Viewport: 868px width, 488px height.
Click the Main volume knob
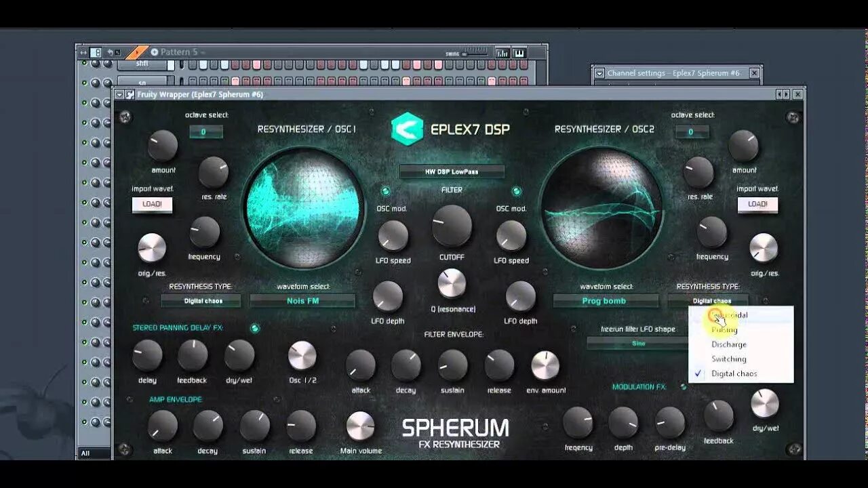[361, 426]
